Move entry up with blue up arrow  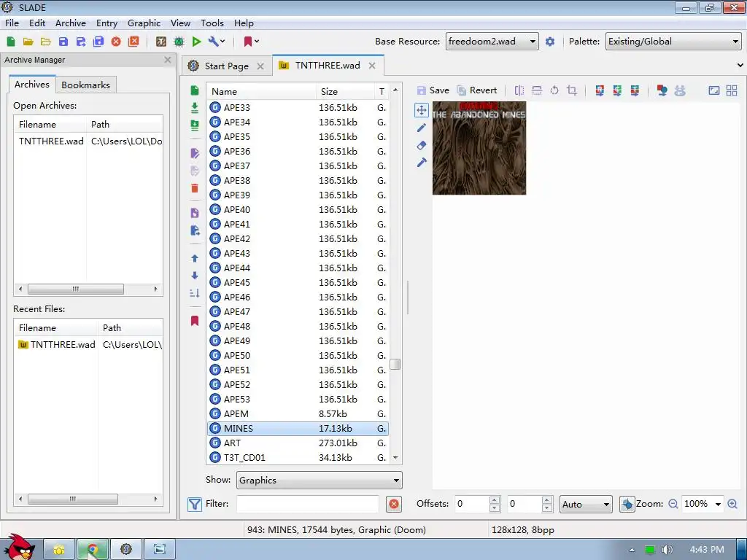[194, 258]
